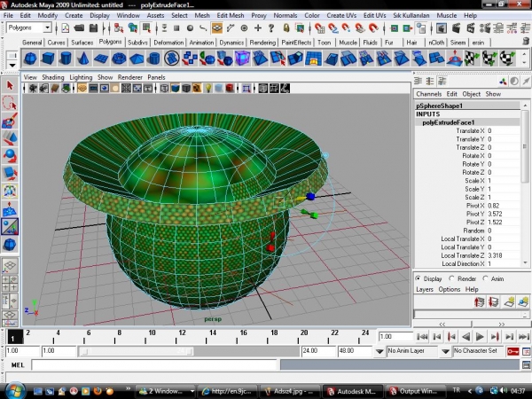Open the Shading viewport menu

[53, 77]
